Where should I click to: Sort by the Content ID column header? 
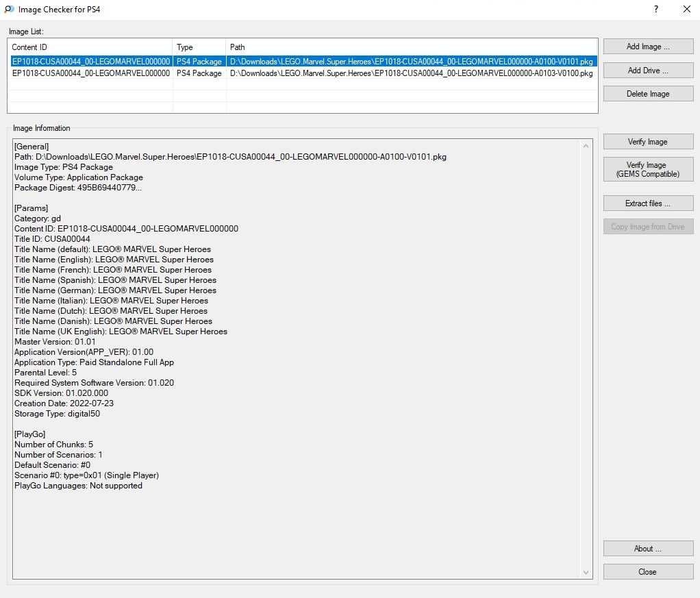click(90, 47)
